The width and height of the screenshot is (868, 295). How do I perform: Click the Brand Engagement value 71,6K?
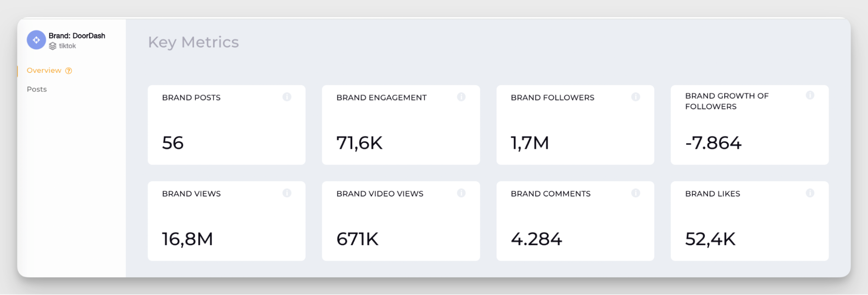tap(360, 143)
